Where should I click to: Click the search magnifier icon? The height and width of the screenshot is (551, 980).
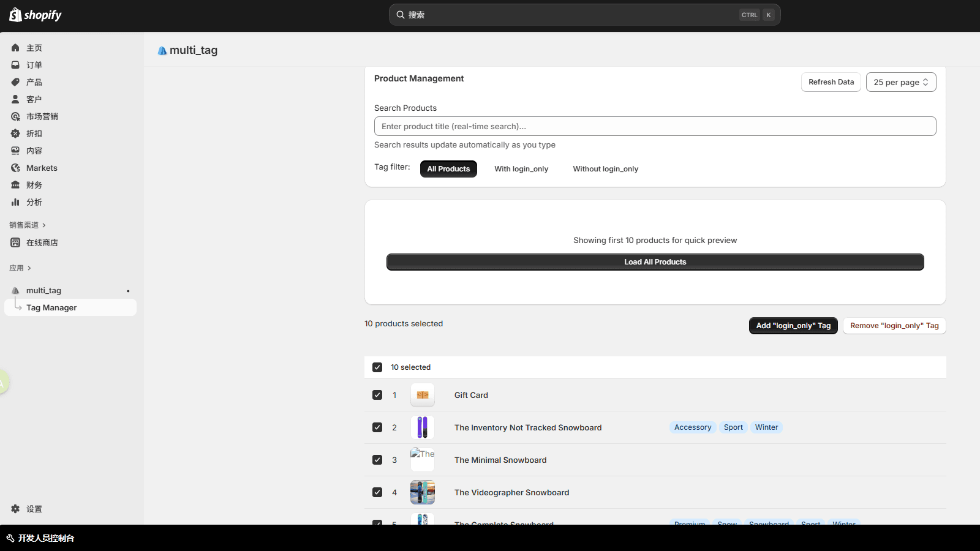pos(401,15)
